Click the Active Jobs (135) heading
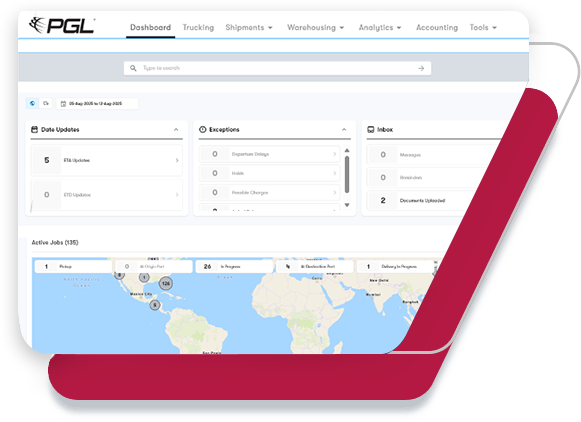581x422 pixels. [x=55, y=242]
